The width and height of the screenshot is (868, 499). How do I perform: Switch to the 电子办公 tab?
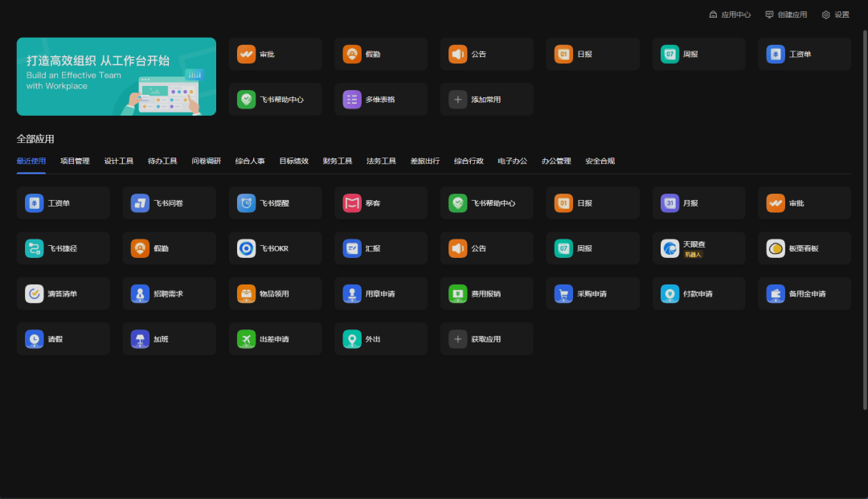click(x=512, y=161)
